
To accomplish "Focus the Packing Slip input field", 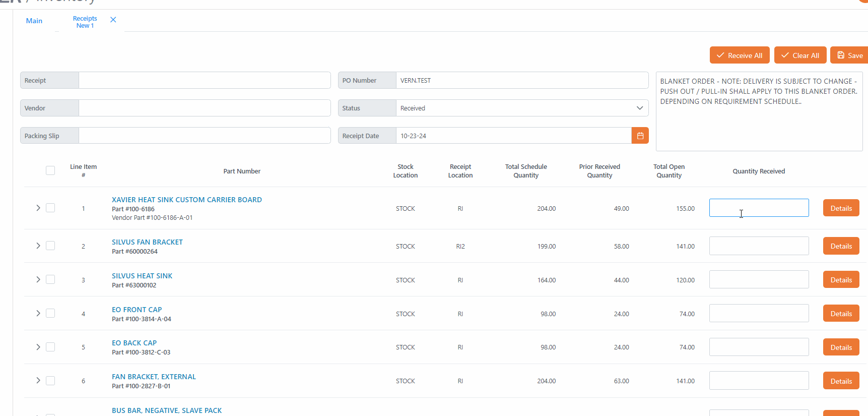I will tap(204, 136).
